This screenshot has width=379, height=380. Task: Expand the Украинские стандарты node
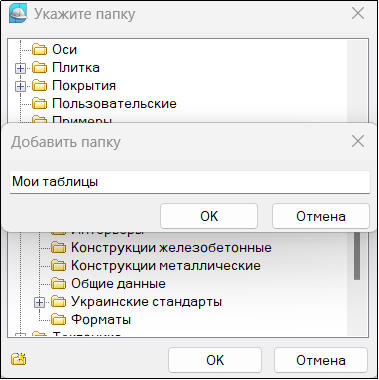click(x=39, y=302)
